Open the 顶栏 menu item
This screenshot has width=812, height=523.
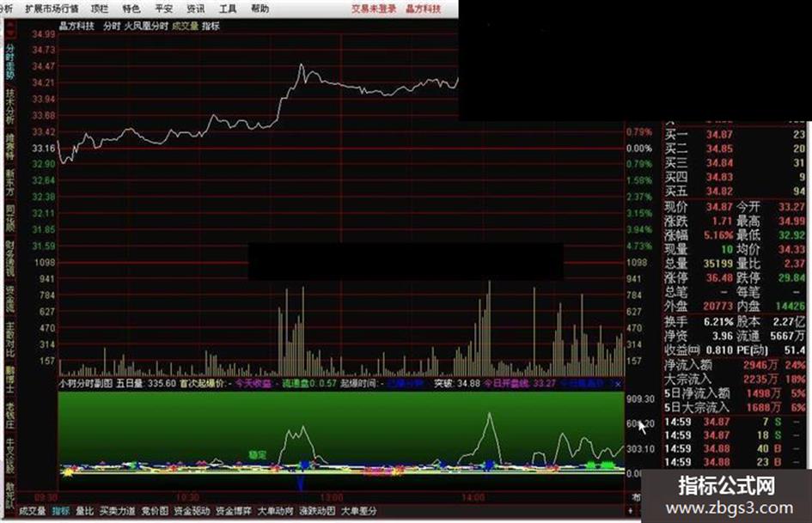point(100,9)
